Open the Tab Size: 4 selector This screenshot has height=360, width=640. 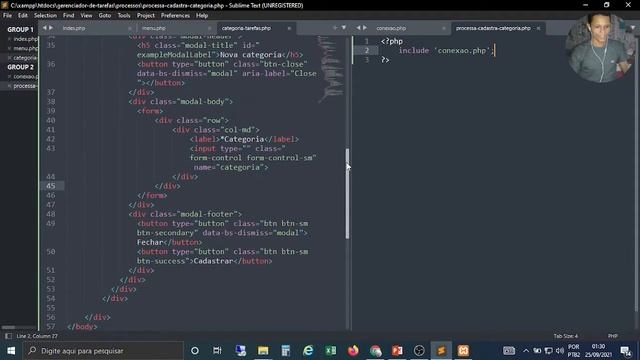[566, 336]
